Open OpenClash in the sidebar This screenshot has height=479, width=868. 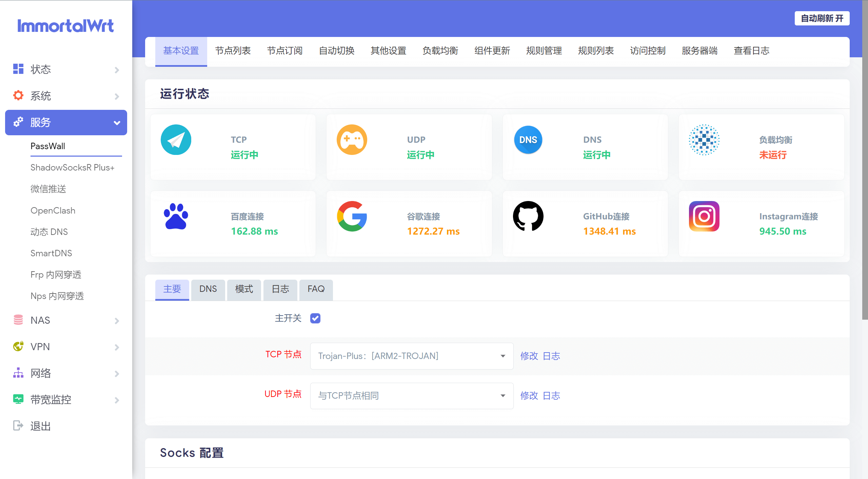click(x=53, y=211)
